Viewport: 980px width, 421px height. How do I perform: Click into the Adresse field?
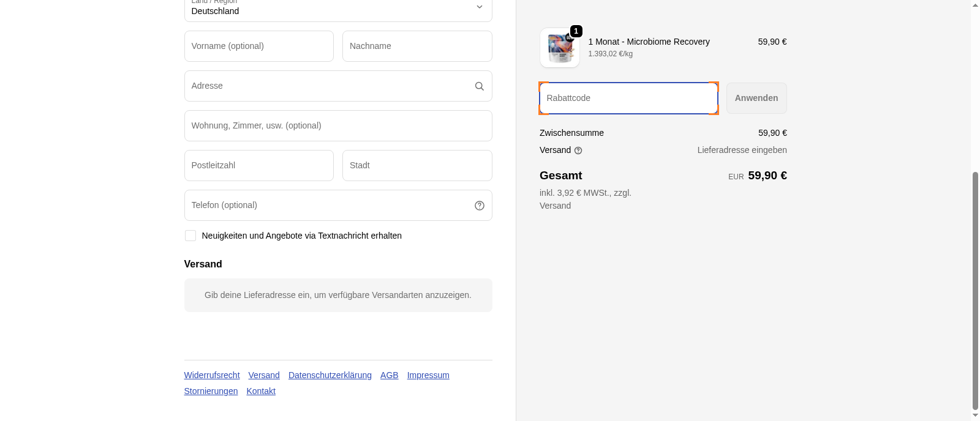tap(338, 86)
